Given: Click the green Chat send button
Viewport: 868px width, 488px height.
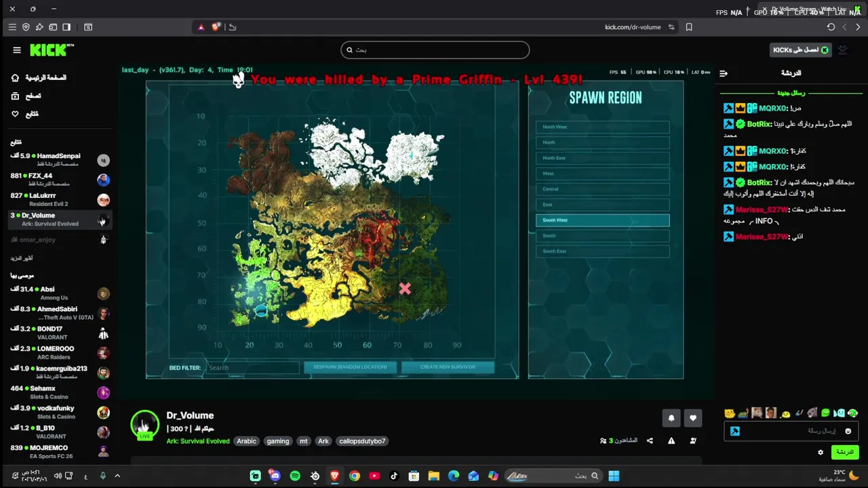Looking at the screenshot, I should (845, 452).
